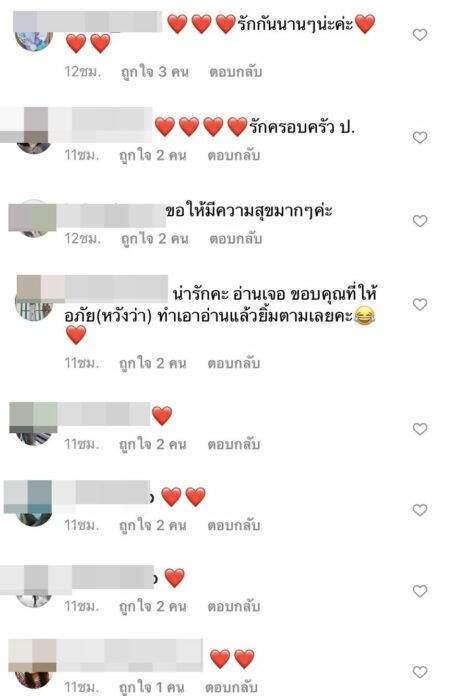
Task: Open avatar of the น่ารักคะ commenter
Action: 34,303
